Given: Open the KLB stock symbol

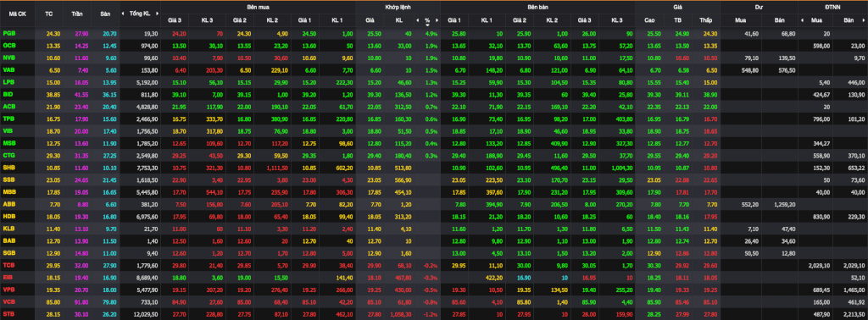Looking at the screenshot, I should click(x=9, y=228).
